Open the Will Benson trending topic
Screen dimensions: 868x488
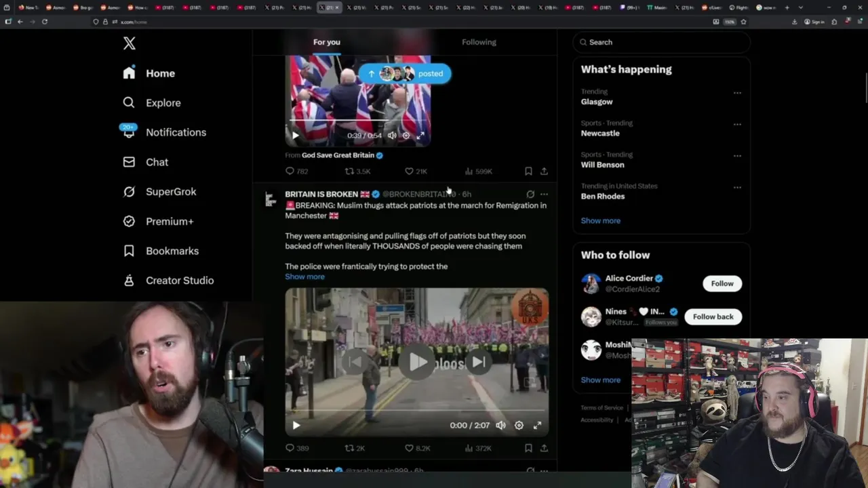(602, 165)
